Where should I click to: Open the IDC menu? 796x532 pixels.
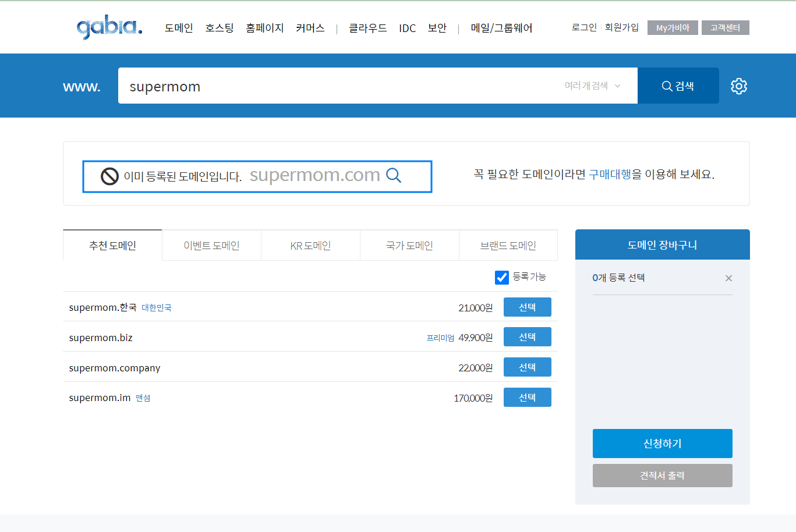tap(408, 28)
